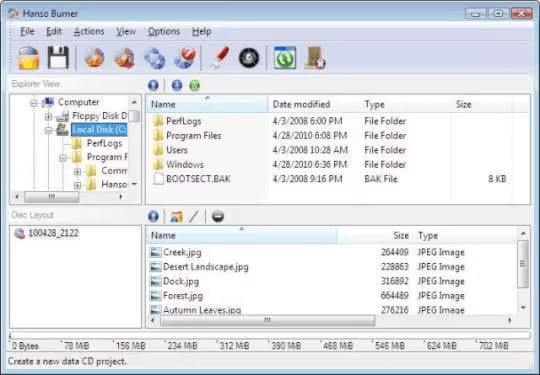The height and width of the screenshot is (375, 540).
Task: Collapse the Program Files tree node
Action: (x=63, y=158)
